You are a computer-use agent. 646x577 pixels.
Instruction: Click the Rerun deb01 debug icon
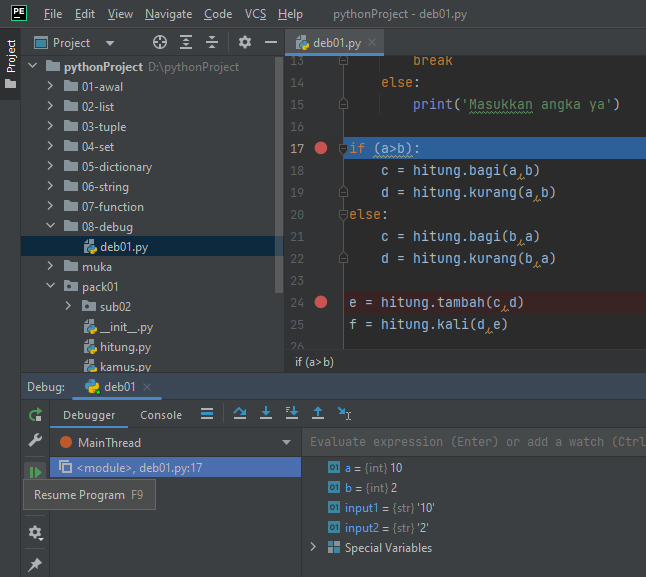[x=35, y=414]
